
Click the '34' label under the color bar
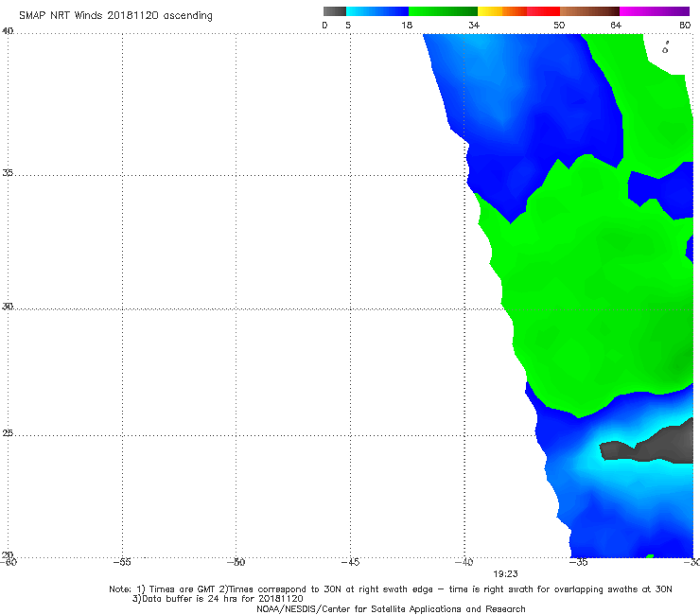click(x=474, y=25)
